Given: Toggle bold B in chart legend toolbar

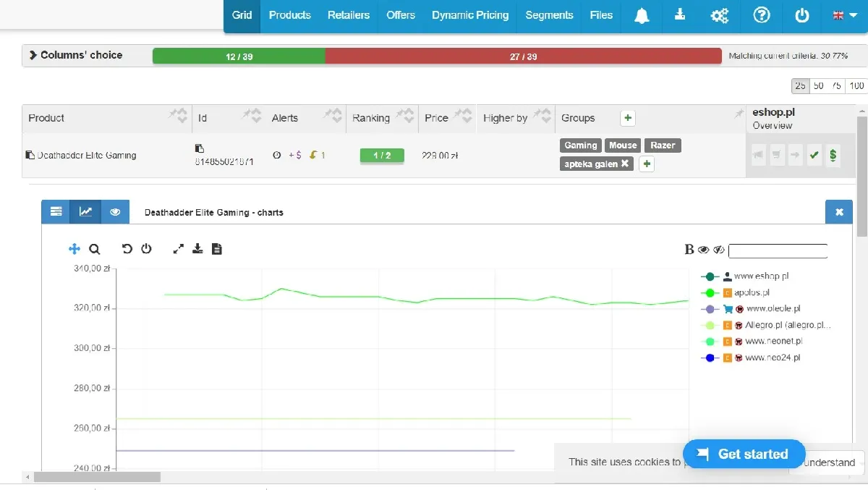Looking at the screenshot, I should click(x=689, y=250).
